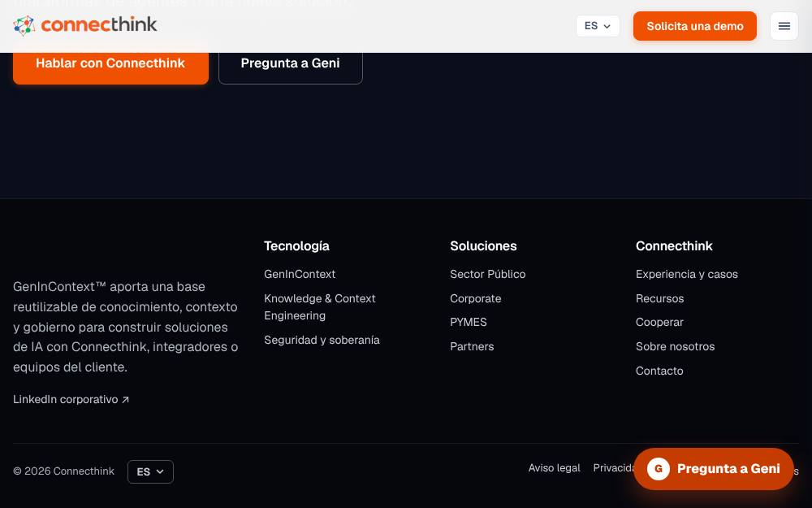The height and width of the screenshot is (508, 812).
Task: Click the Connecthink logo in header
Action: point(85,25)
